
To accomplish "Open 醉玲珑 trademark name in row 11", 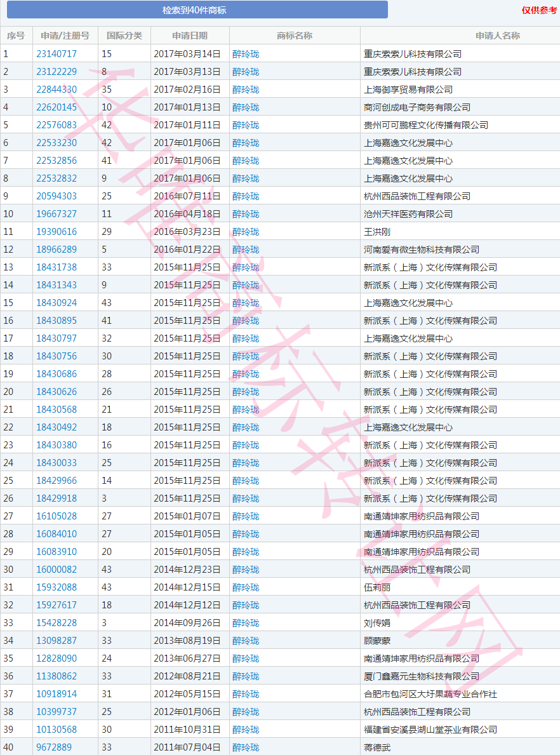I will [246, 232].
